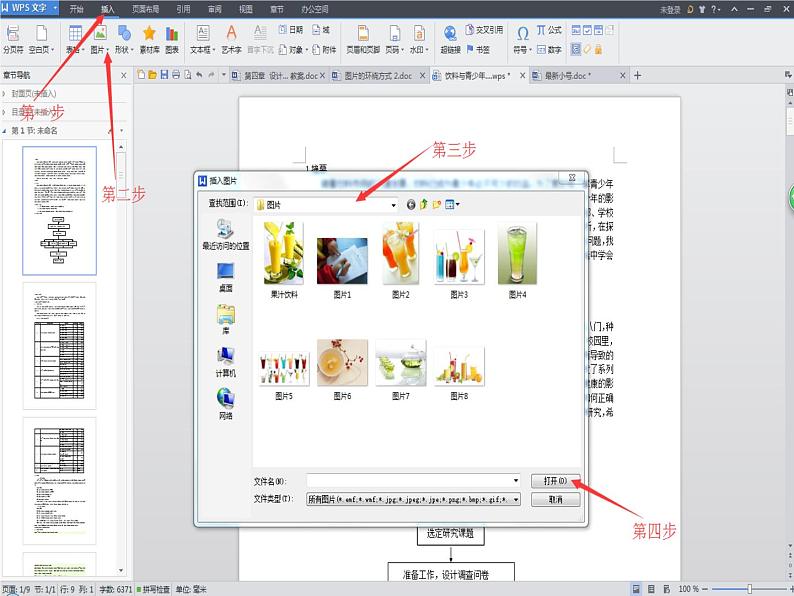Click the 交叉引用 cross reference button
This screenshot has width=794, height=596.
484,30
